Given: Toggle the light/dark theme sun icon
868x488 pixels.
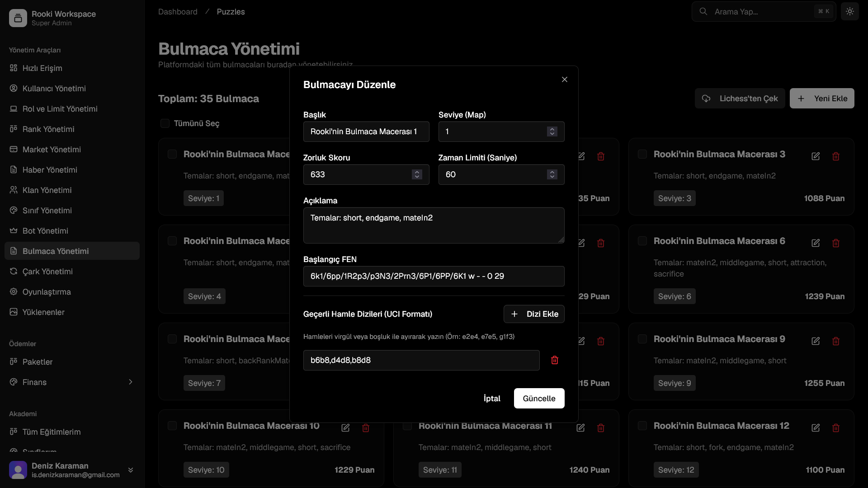Looking at the screenshot, I should point(850,11).
